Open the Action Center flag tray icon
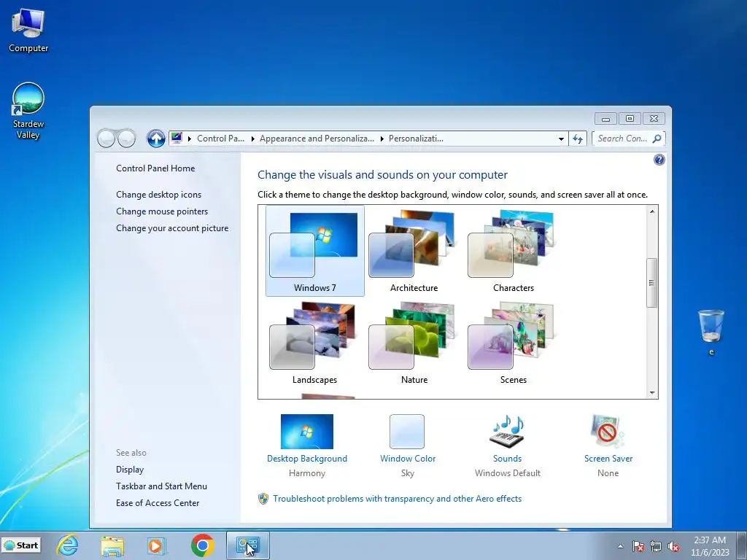Screen dimensions: 747x560 (638, 546)
